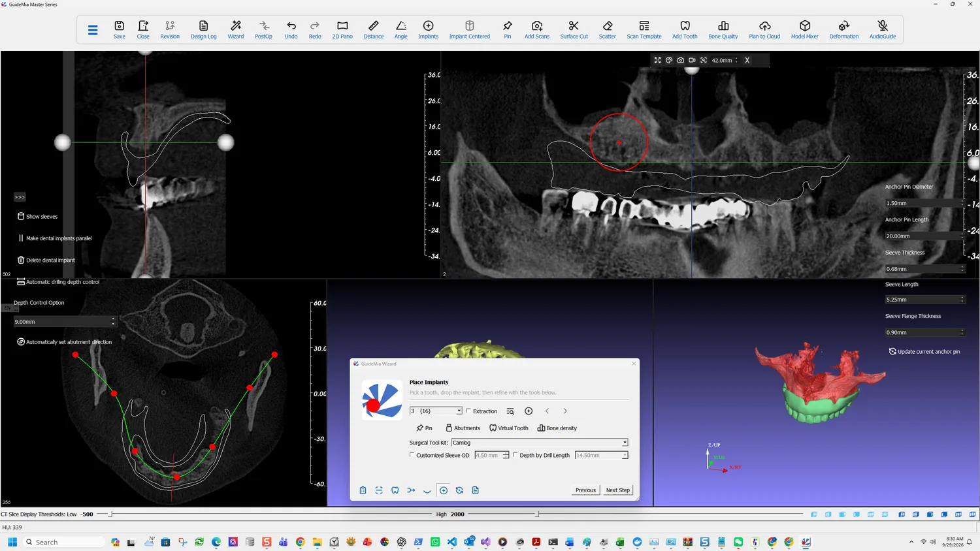Viewport: 980px width, 551px height.
Task: Click the Previous button
Action: [x=585, y=490]
